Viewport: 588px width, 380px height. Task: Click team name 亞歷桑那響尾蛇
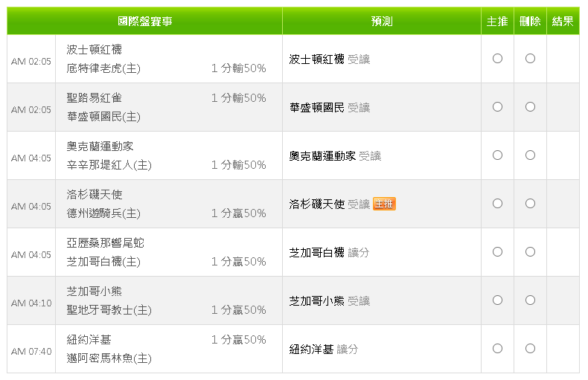point(106,243)
